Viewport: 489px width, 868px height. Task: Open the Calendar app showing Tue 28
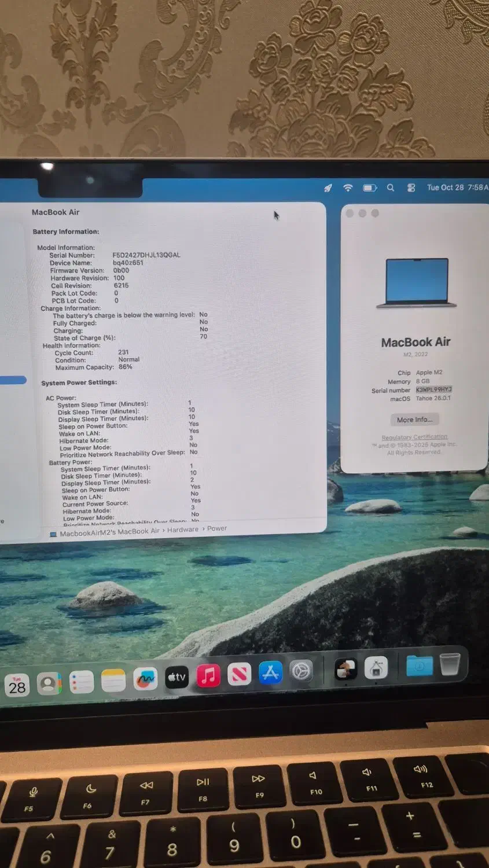click(x=17, y=685)
